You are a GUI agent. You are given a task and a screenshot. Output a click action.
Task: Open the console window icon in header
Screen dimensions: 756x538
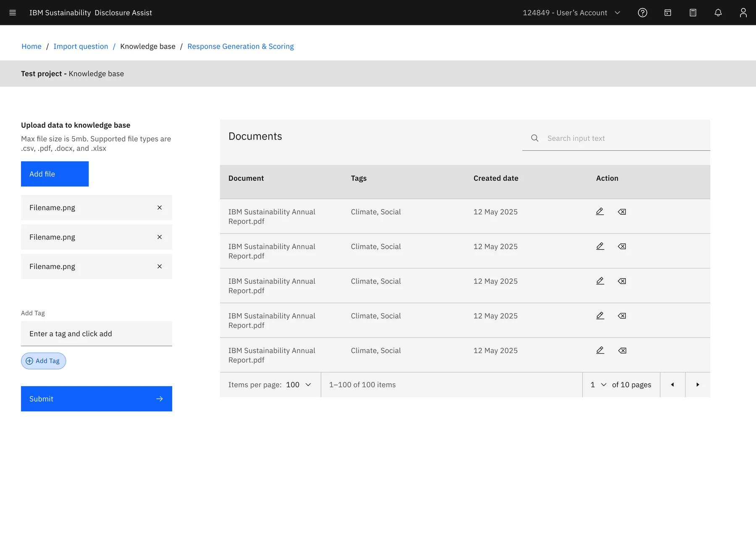[668, 13]
